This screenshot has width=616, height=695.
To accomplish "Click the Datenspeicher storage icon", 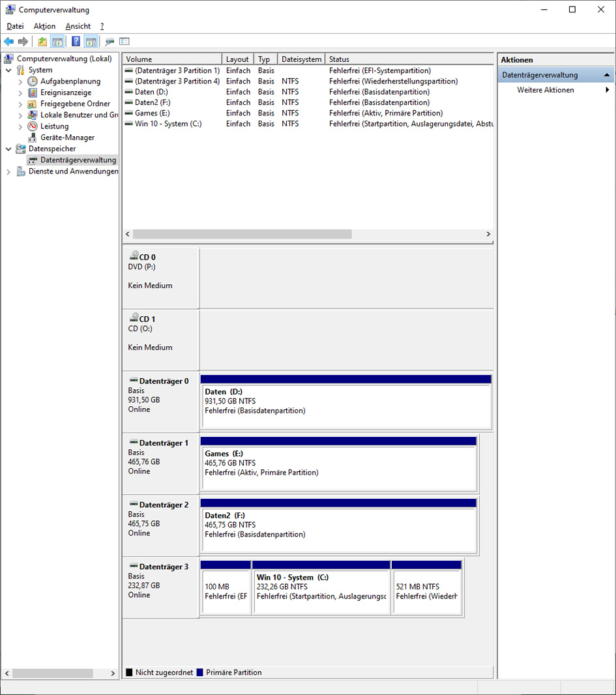I will 20,149.
